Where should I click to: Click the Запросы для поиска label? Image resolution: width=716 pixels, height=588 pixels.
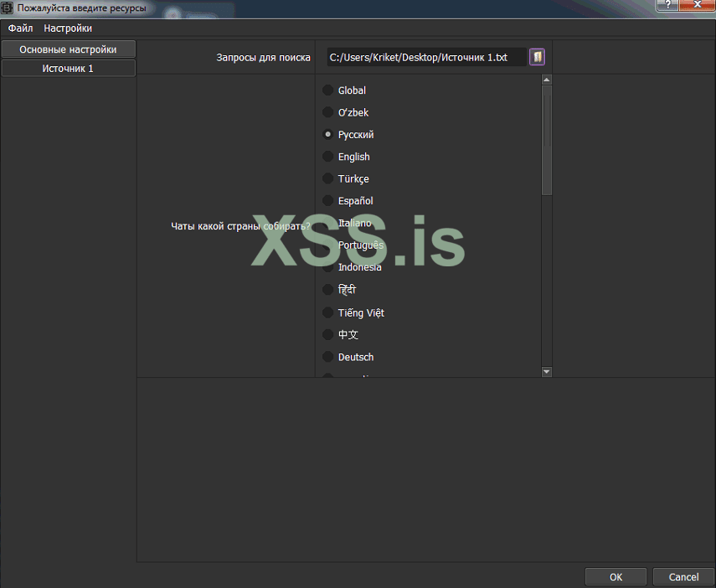264,58
